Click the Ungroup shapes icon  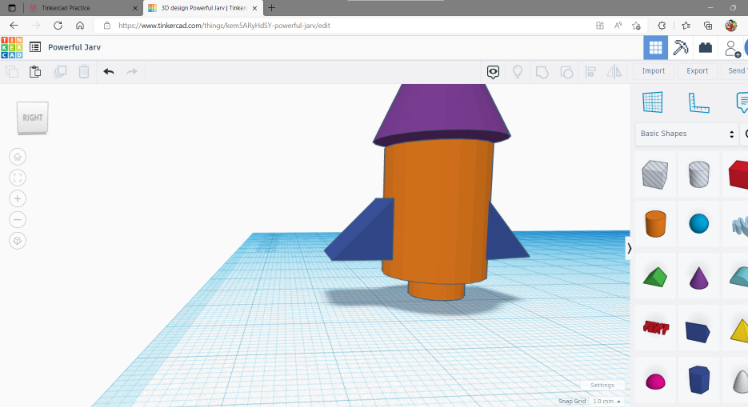[566, 72]
